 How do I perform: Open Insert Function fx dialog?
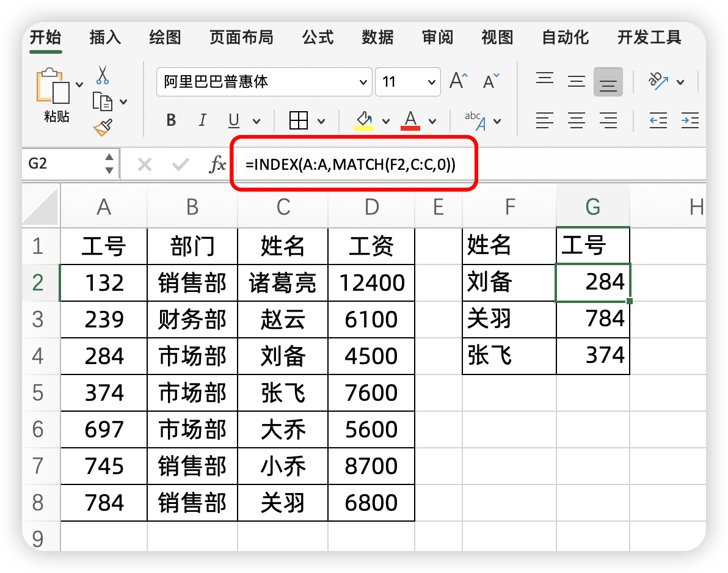218,164
